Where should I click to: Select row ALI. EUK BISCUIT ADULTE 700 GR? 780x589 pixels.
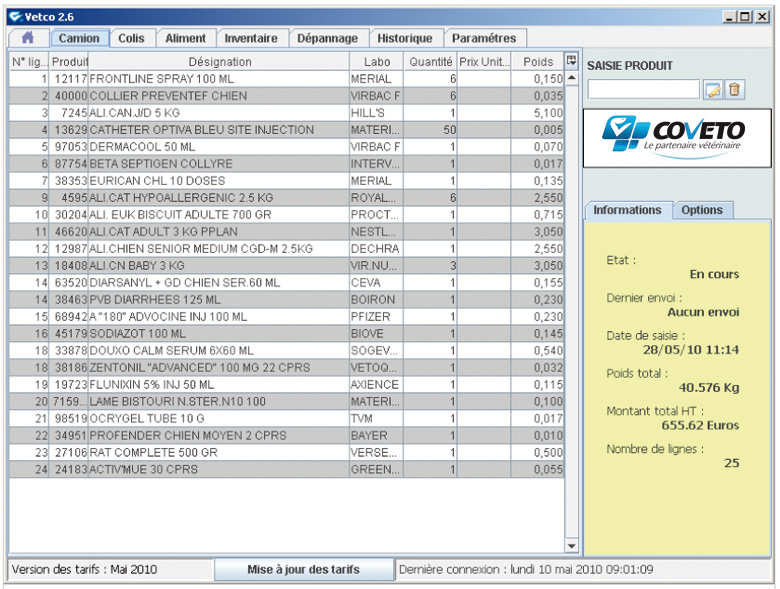(x=287, y=214)
